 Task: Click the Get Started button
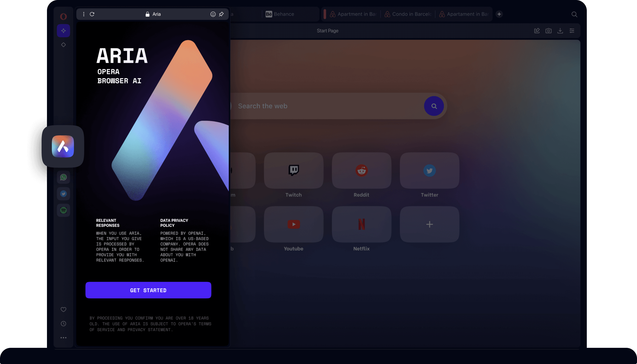click(148, 290)
